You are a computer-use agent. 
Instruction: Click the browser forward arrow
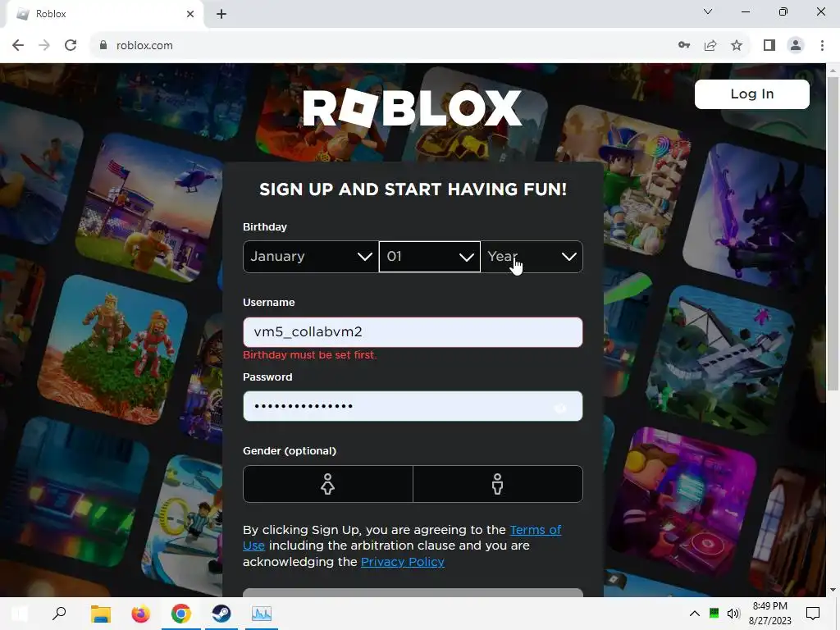tap(44, 46)
